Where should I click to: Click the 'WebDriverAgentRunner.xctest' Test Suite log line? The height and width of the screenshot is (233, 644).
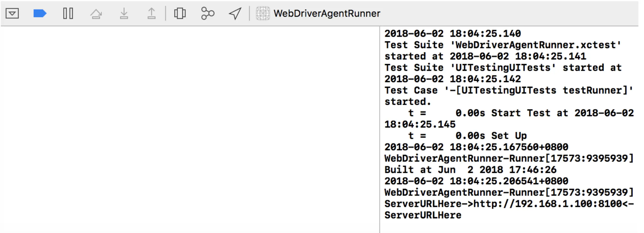click(503, 45)
